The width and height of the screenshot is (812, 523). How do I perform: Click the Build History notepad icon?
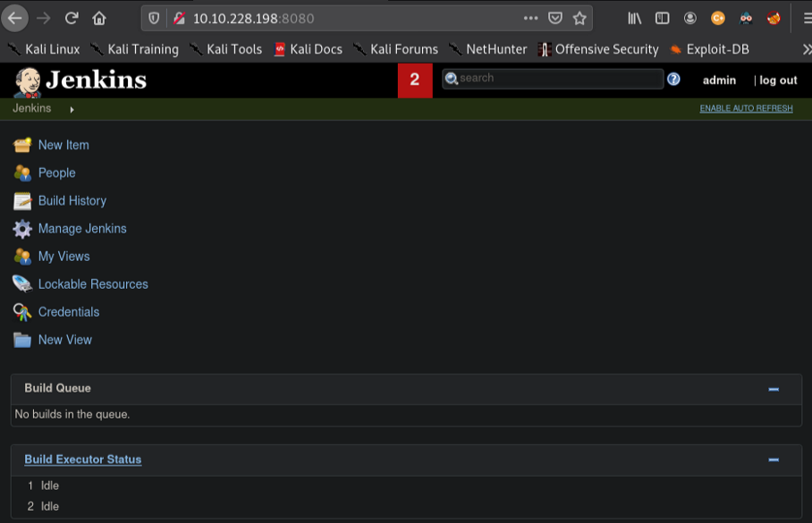[x=21, y=201]
